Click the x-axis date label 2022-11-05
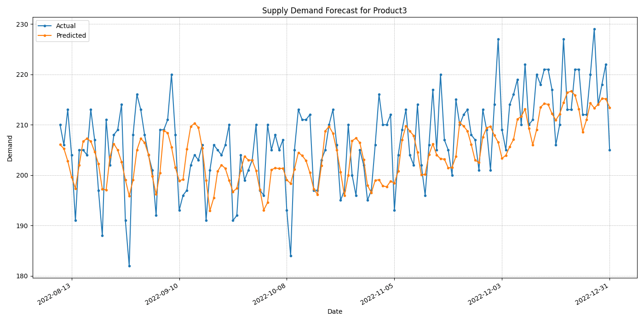Screen dimensions: 644x322 click(377, 294)
